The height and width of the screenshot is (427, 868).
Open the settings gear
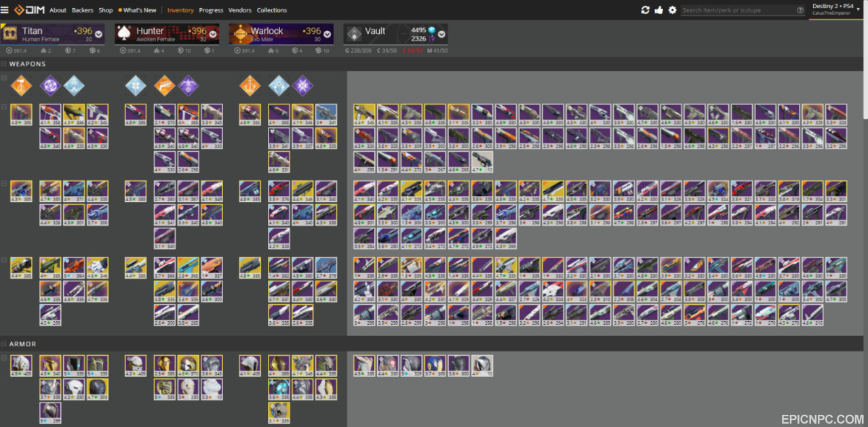673,10
